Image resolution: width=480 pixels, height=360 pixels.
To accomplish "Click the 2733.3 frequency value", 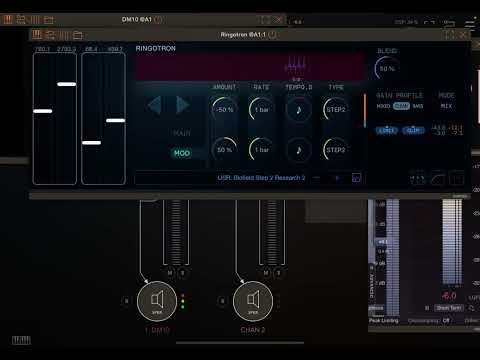I will [x=66, y=49].
